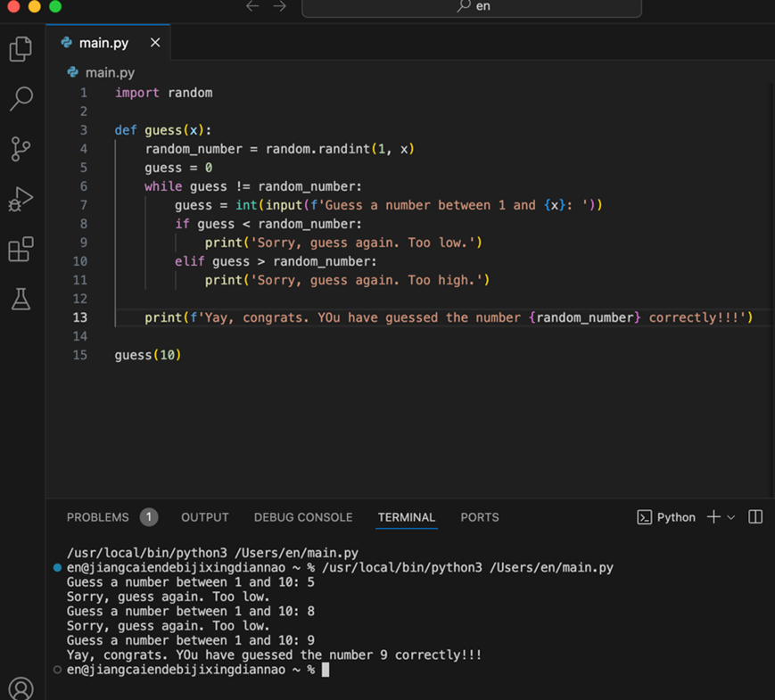This screenshot has height=700, width=775.
Task: Go forward with the right arrow
Action: [280, 6]
